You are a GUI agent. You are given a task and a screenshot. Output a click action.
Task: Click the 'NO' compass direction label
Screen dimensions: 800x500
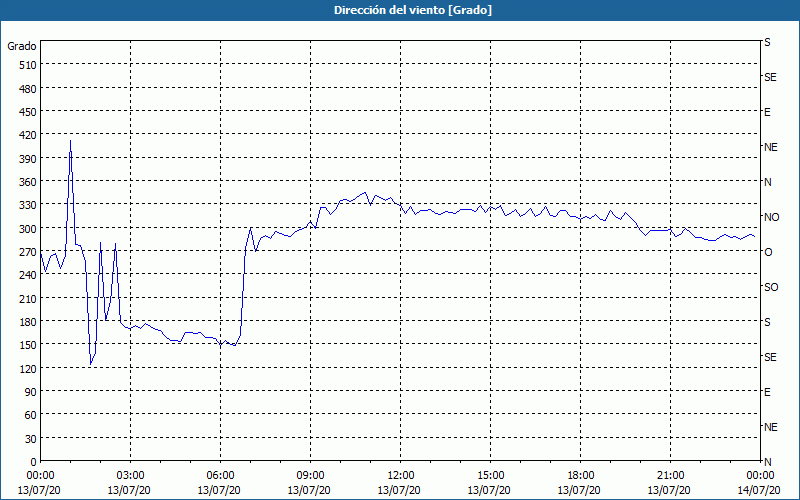(771, 217)
